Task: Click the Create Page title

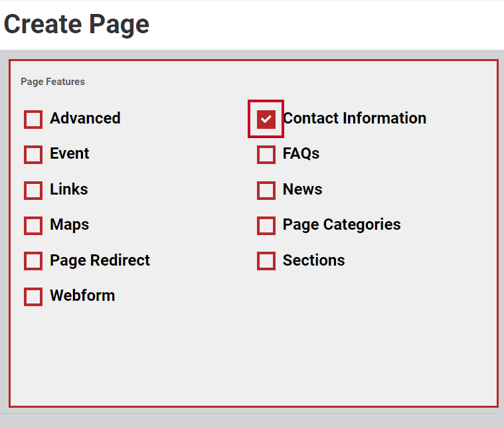Action: pyautogui.click(x=76, y=25)
